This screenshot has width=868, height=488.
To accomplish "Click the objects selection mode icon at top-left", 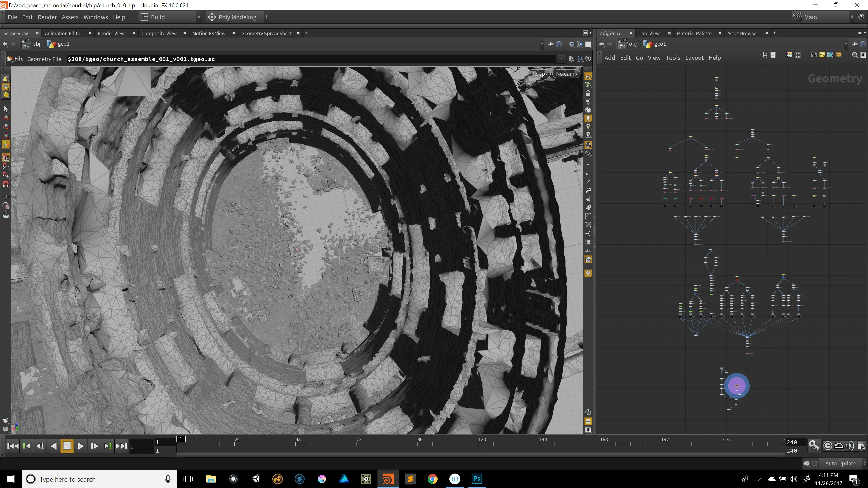I will point(6,78).
